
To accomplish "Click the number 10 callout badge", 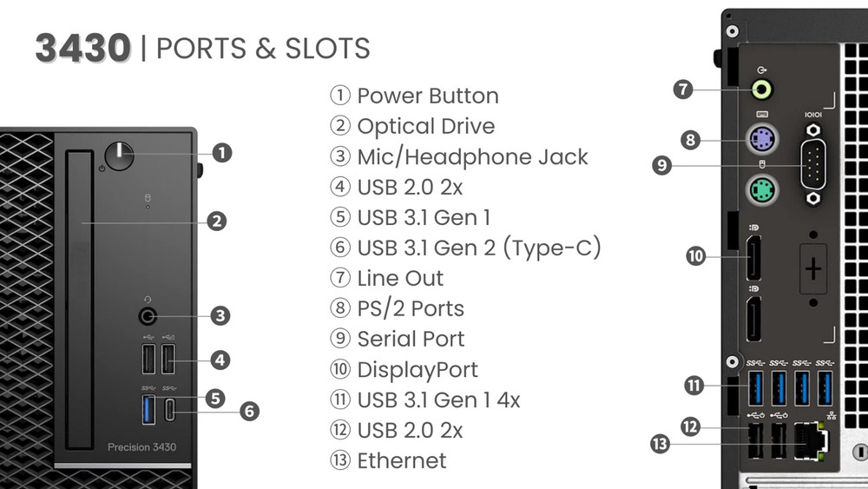I will tap(695, 256).
